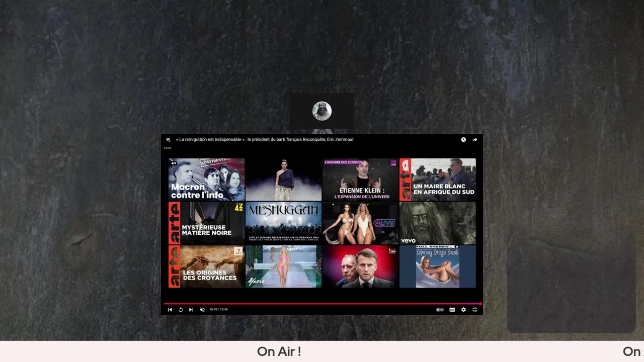
Task: Open the LIVE bikini models thumbnail
Action: (x=360, y=223)
